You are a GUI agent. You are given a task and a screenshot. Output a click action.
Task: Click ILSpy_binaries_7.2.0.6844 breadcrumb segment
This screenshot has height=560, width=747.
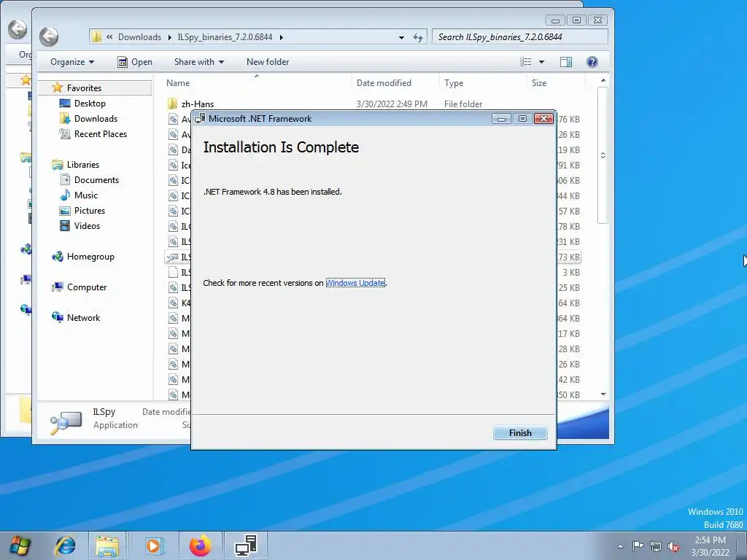(x=225, y=37)
